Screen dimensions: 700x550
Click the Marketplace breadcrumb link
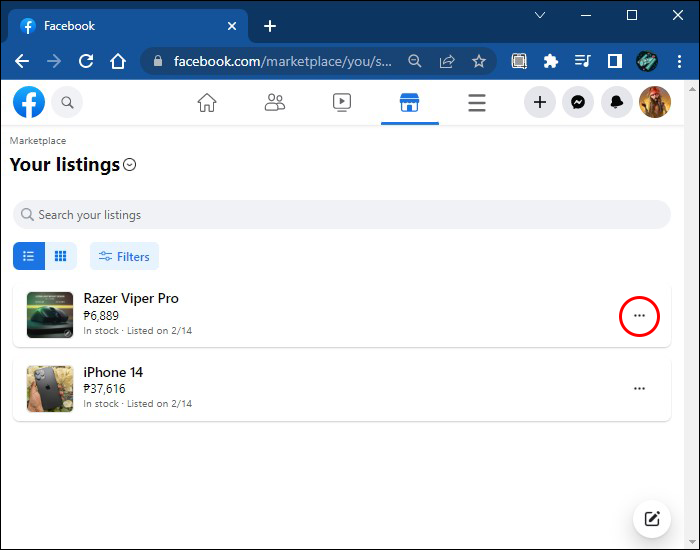point(38,141)
